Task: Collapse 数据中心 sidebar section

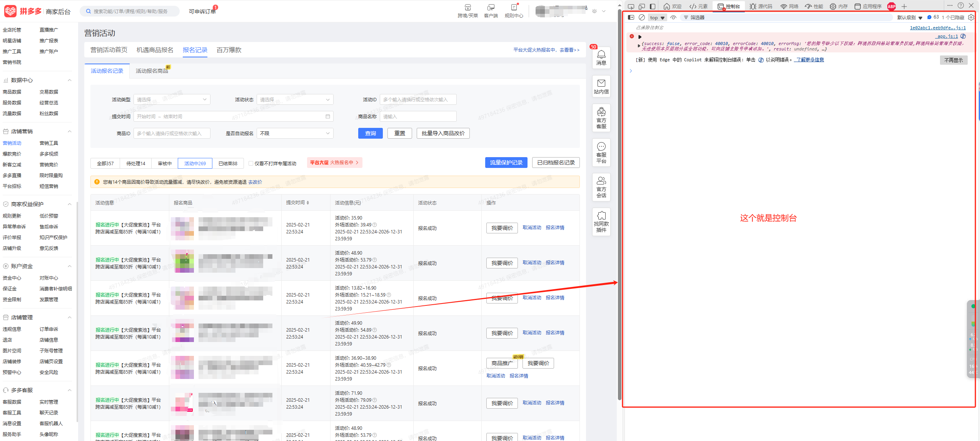Action: click(x=70, y=80)
